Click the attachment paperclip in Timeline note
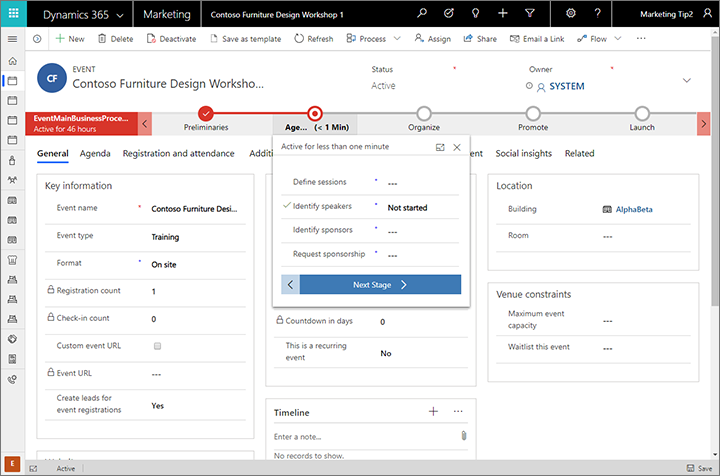Screen dimensions: 720x476 click(464, 436)
